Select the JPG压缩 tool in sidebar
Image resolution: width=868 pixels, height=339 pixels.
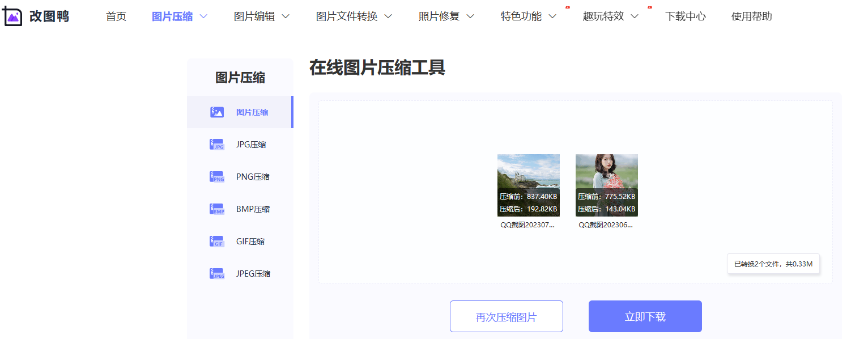252,144
